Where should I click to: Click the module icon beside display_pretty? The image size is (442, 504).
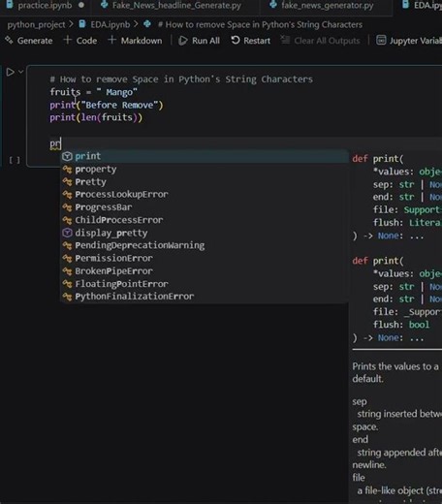coord(67,233)
